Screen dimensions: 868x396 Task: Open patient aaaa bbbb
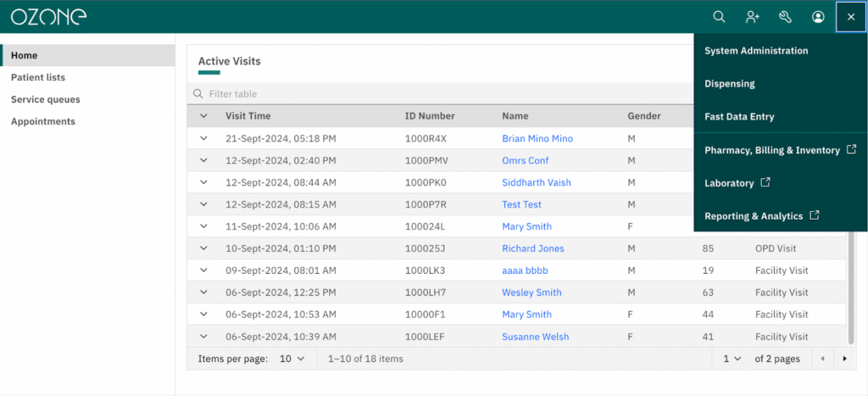[x=525, y=271]
